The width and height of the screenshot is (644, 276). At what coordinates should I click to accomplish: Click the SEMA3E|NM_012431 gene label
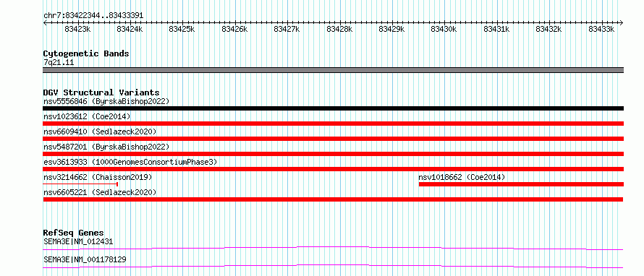pos(78,241)
